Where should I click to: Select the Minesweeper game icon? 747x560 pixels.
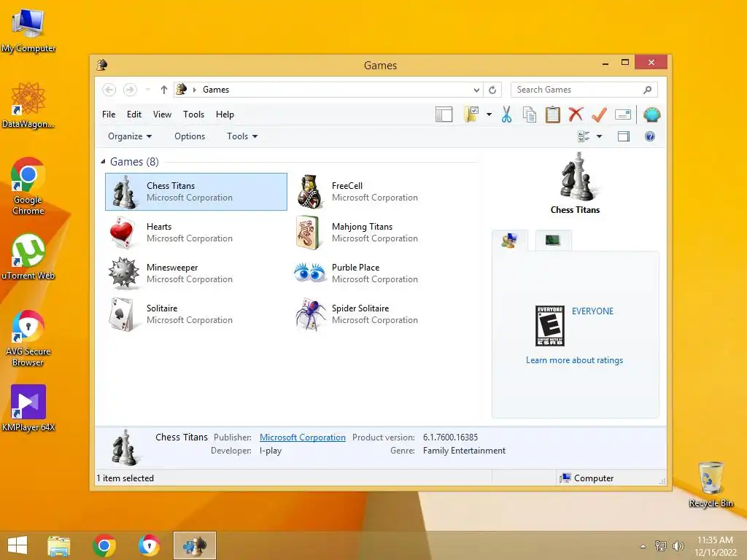(x=123, y=273)
